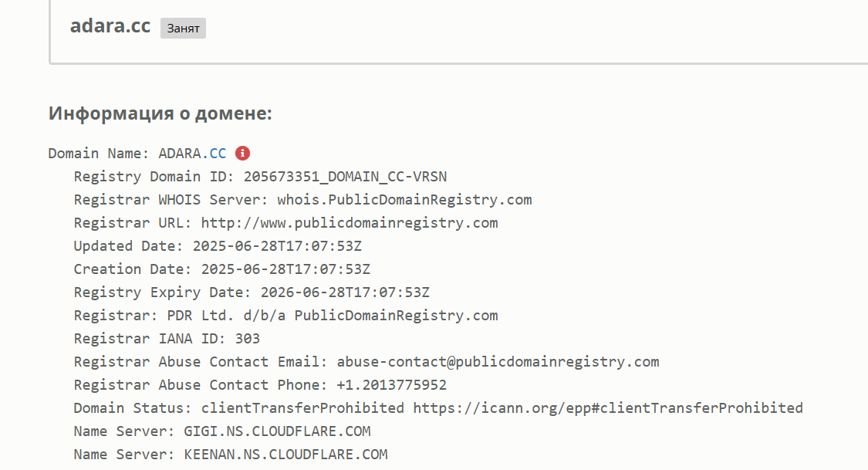Click the abuse phone number +1.2013775952
Image resolution: width=868 pixels, height=470 pixels.
[391, 385]
